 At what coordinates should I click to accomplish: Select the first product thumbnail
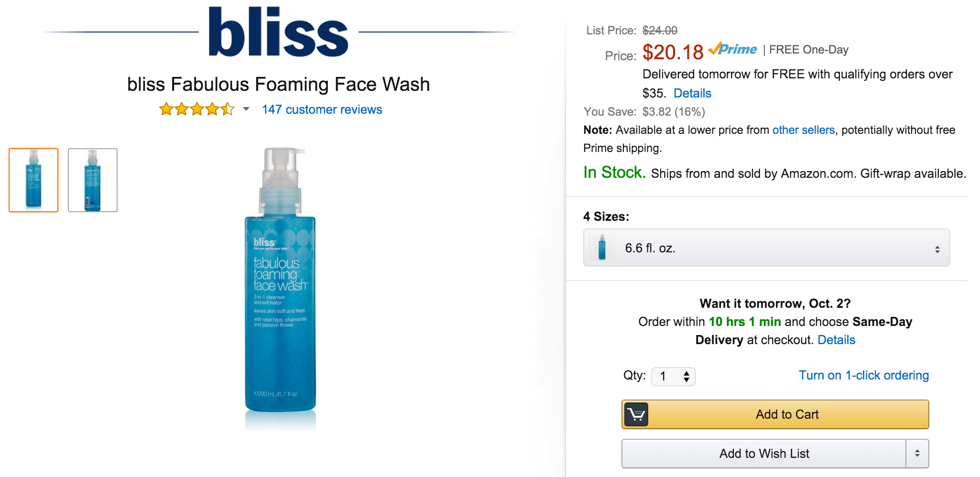(33, 180)
